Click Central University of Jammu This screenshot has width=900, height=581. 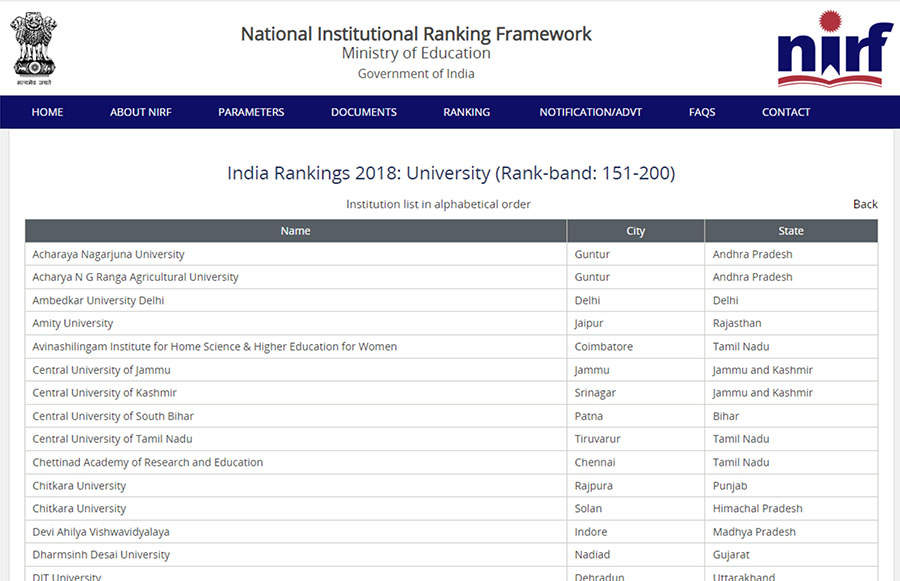point(102,370)
